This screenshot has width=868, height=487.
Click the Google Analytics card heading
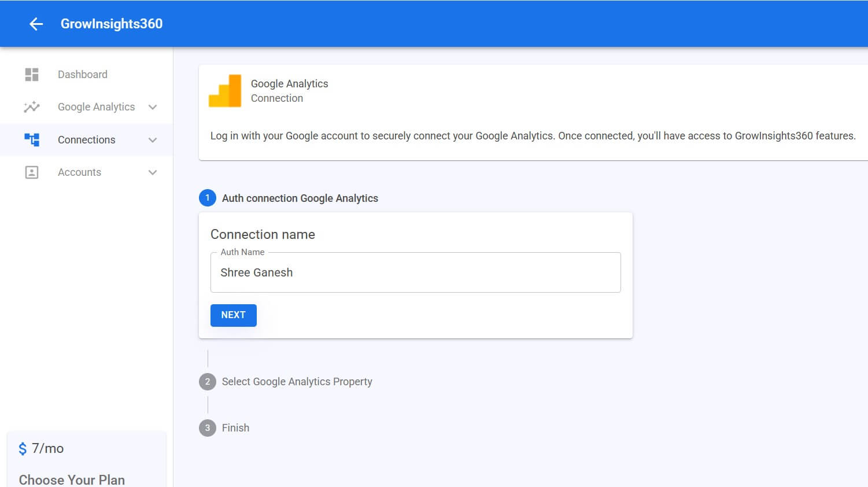click(289, 84)
